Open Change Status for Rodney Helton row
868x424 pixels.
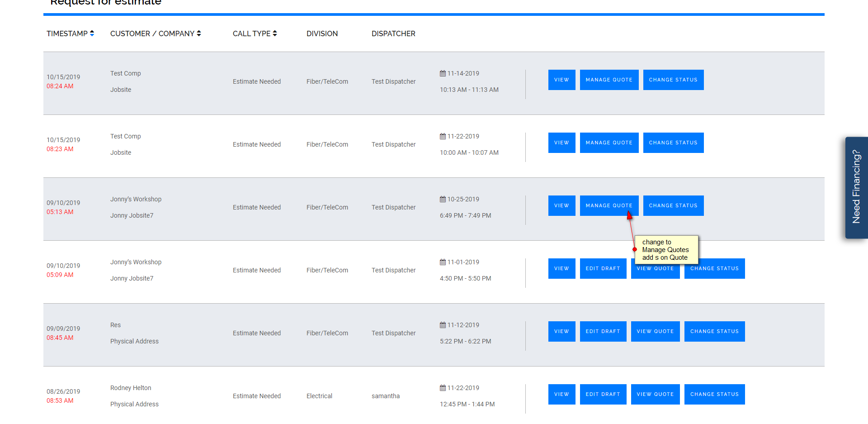[714, 394]
